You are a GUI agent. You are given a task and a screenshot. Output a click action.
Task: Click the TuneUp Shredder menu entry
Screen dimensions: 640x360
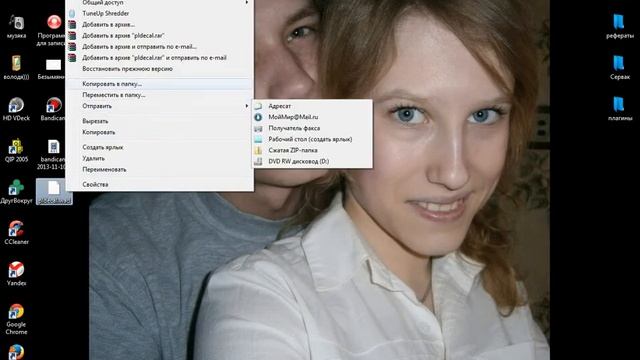159,13
